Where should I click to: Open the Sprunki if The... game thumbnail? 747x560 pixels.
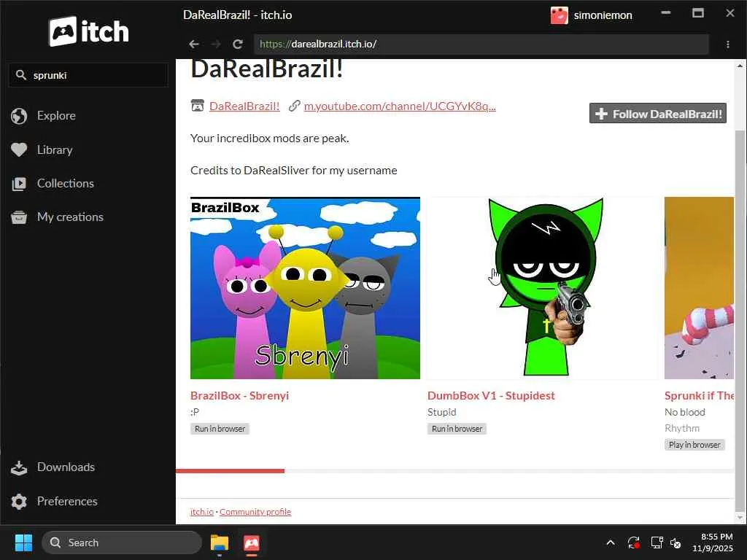(x=699, y=288)
